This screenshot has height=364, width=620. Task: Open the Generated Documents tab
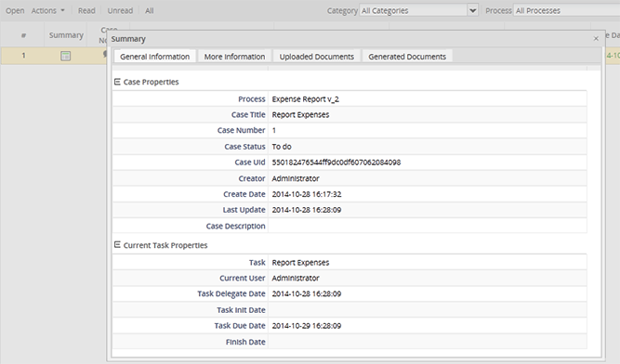[407, 57]
